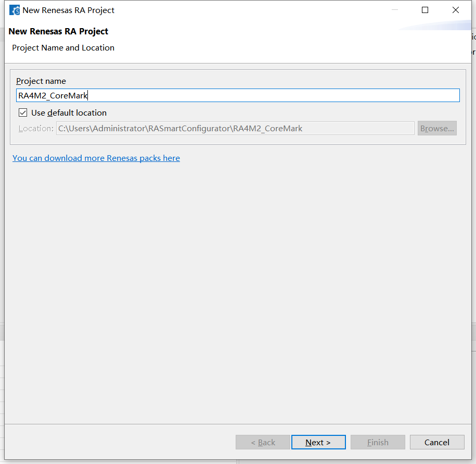Uncheck Use default location checkbox
Viewport: 476px width, 464px height.
tap(23, 112)
